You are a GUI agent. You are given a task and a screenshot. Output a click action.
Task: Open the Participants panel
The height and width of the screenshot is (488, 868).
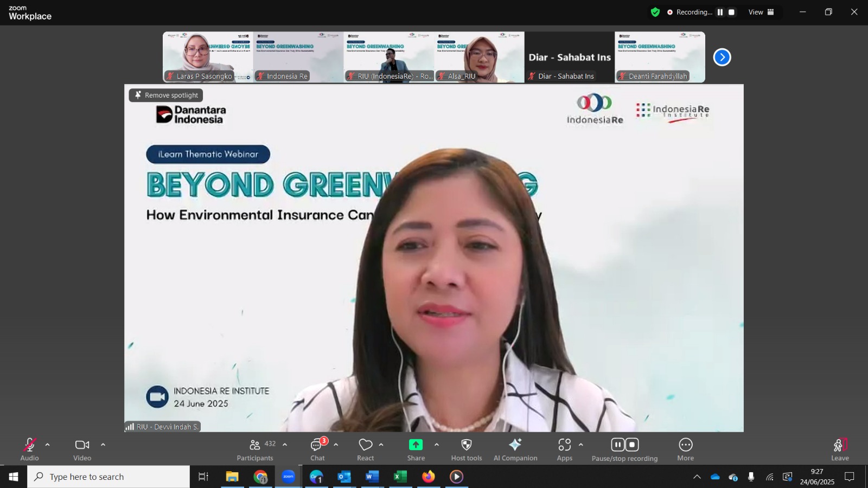pyautogui.click(x=255, y=450)
